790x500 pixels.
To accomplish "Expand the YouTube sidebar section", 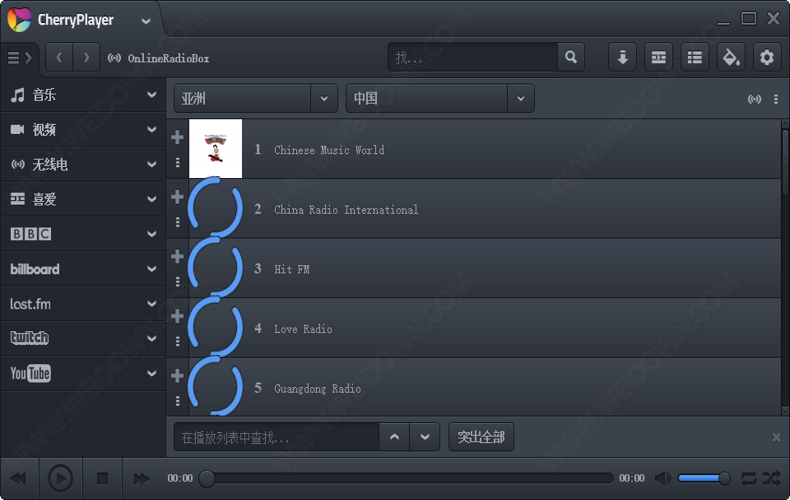I will point(152,373).
